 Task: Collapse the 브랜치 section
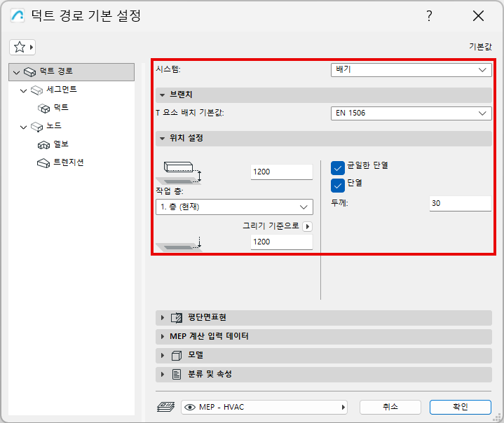(163, 95)
